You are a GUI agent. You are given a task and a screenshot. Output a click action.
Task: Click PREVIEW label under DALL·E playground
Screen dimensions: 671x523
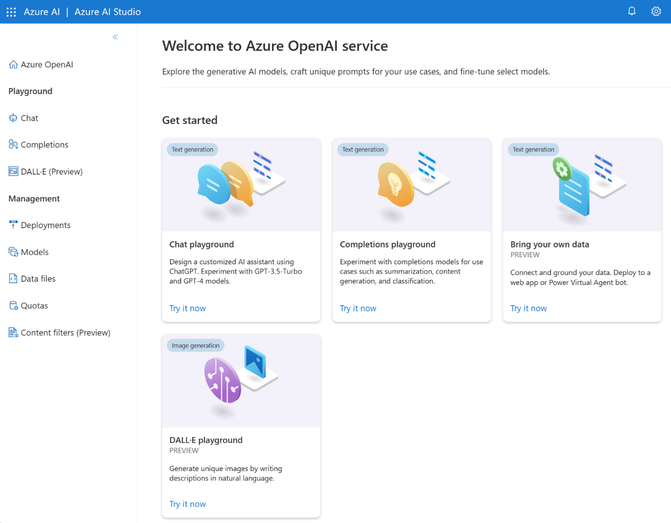[184, 450]
